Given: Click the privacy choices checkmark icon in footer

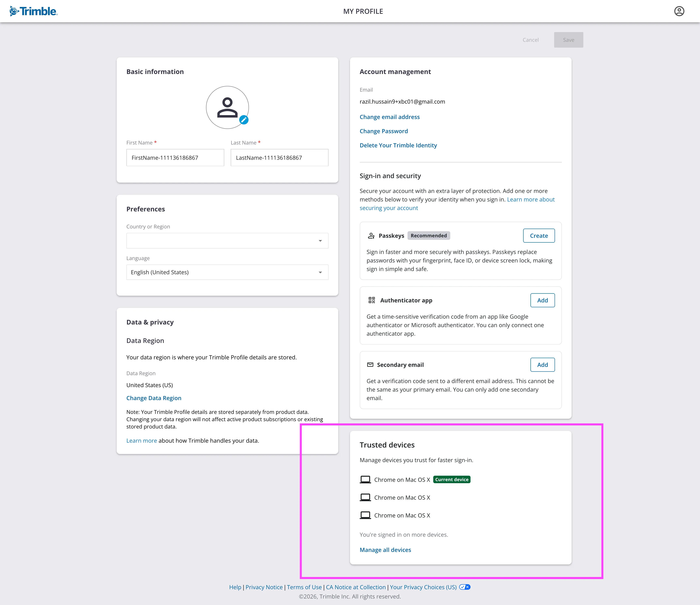Looking at the screenshot, I should (464, 587).
